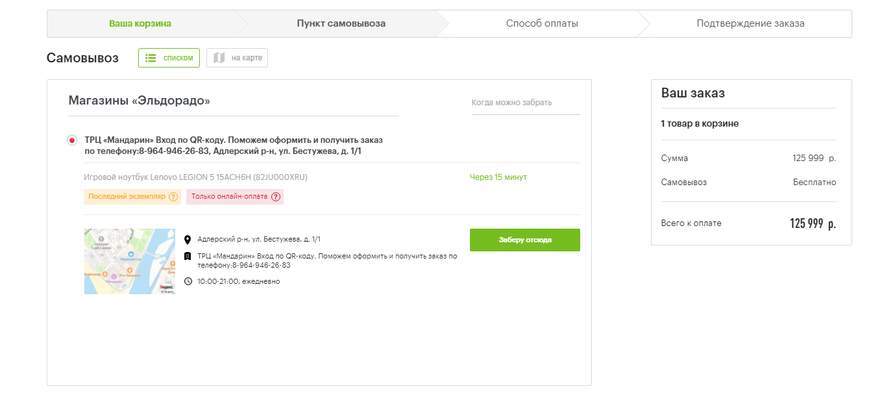Click the "Только онлайн-оплата" badge
This screenshot has height=417, width=895.
pos(229,197)
